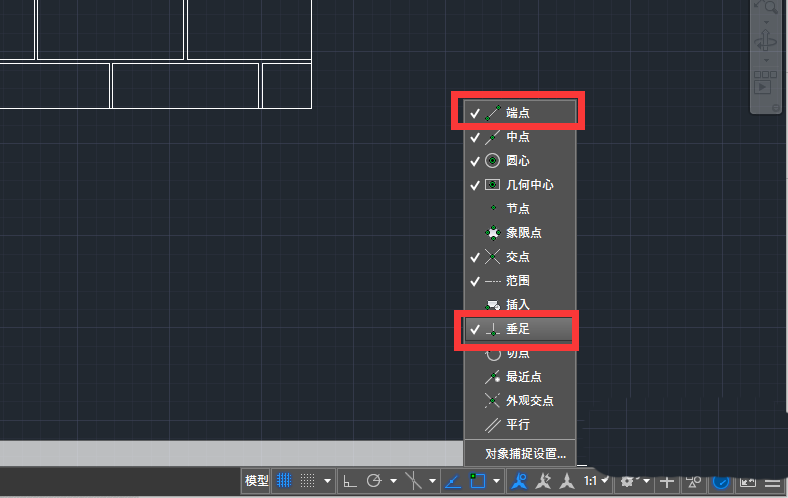Image resolution: width=788 pixels, height=498 pixels.
Task: Enable the 节点 node snap option
Action: coord(517,209)
